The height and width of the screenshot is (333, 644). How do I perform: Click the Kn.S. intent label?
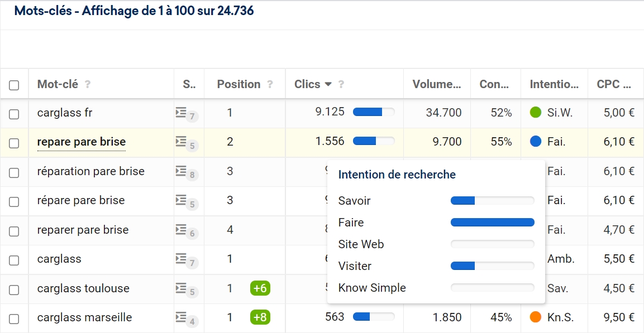561,317
